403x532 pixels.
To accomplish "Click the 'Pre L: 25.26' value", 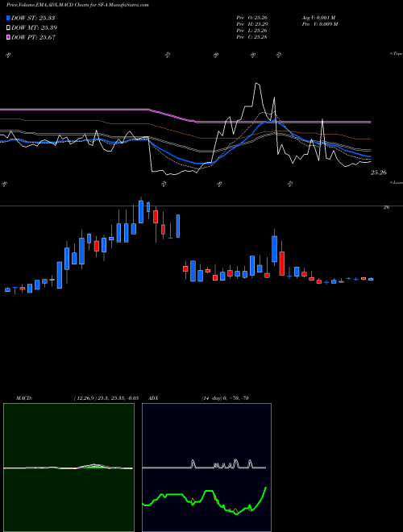I will pyautogui.click(x=252, y=31).
